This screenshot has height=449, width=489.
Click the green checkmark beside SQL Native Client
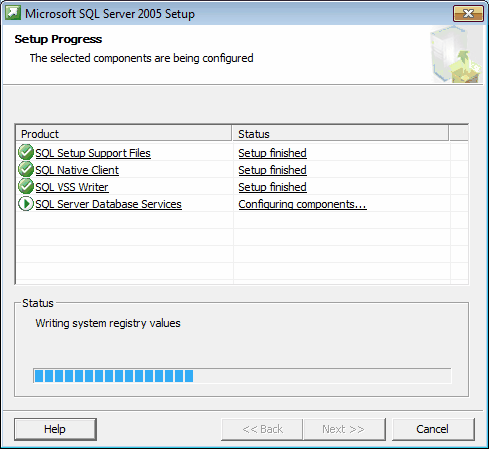(x=26, y=170)
